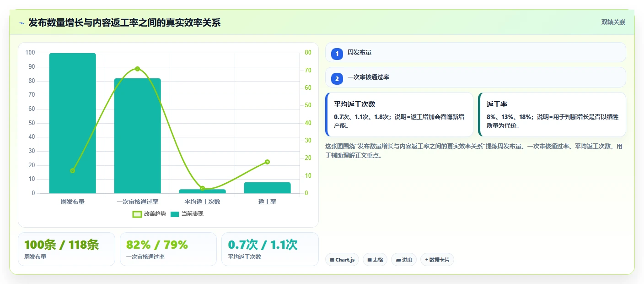Click the 数据卡片 tag
The height and width of the screenshot is (284, 644).
pyautogui.click(x=437, y=260)
